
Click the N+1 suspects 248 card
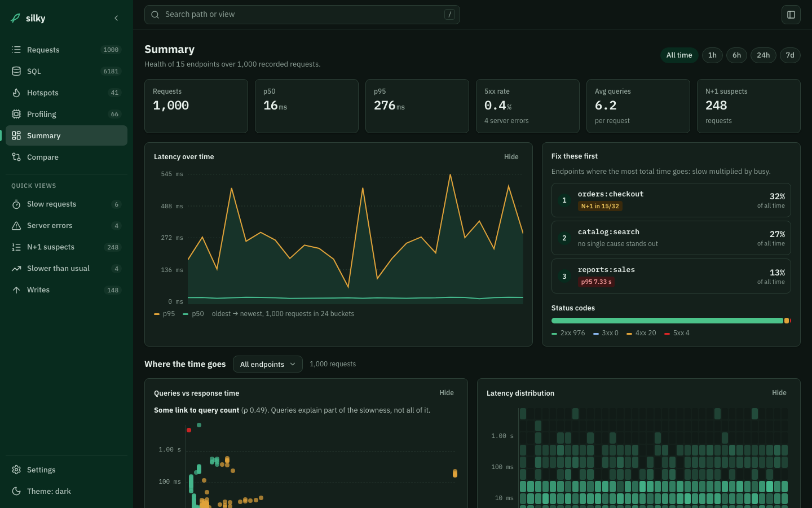(x=749, y=106)
